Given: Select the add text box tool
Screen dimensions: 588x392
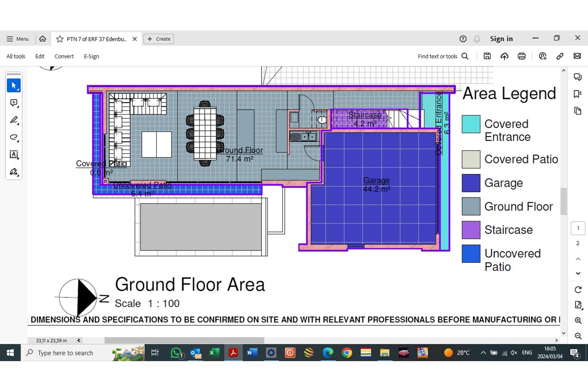Looking at the screenshot, I should tap(14, 154).
